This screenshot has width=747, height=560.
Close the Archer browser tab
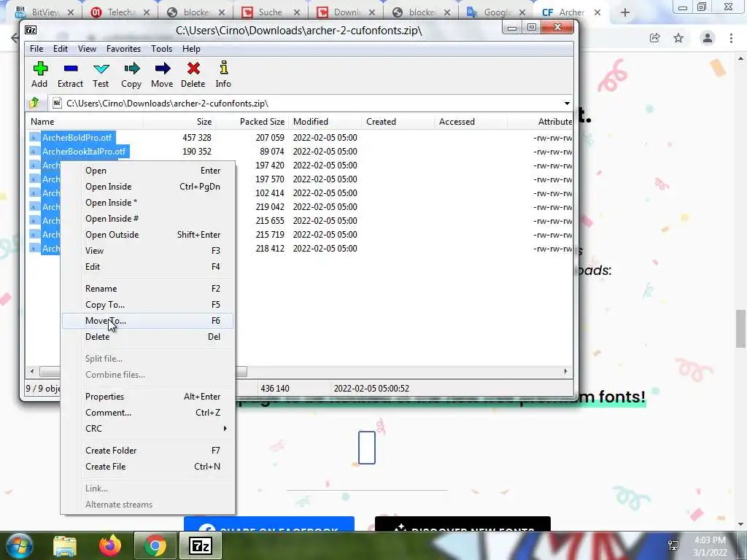point(597,12)
